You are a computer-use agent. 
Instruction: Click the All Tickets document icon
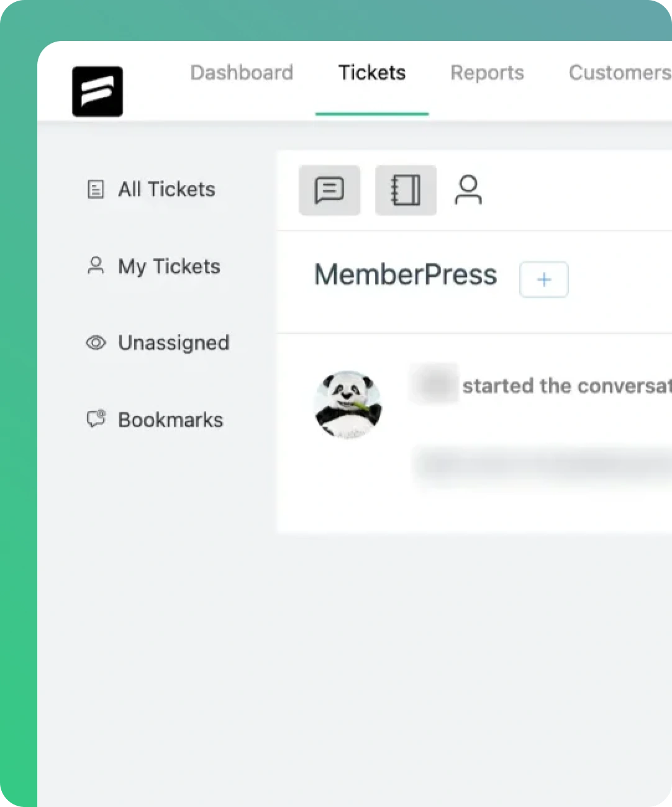(x=96, y=189)
